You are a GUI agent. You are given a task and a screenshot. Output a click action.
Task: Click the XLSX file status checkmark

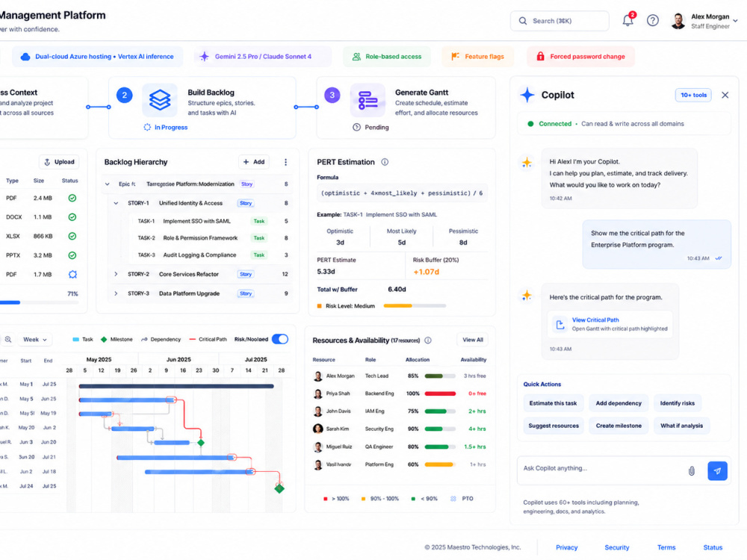click(72, 236)
